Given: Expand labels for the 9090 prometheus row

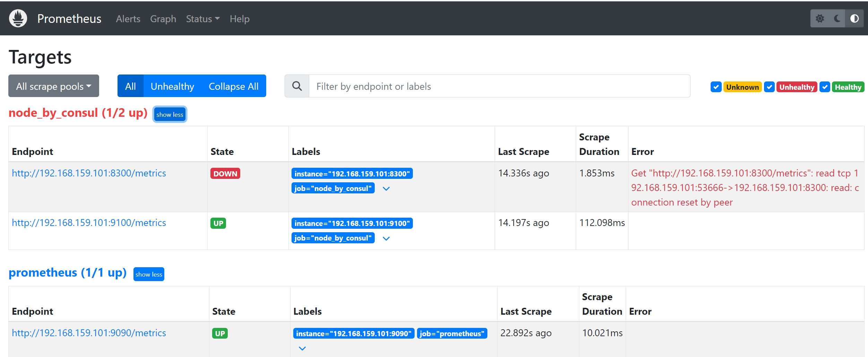Looking at the screenshot, I should pyautogui.click(x=302, y=348).
